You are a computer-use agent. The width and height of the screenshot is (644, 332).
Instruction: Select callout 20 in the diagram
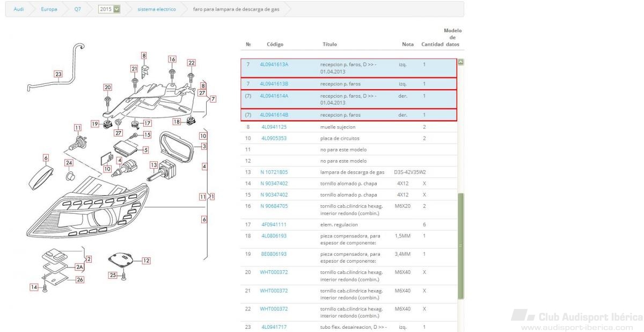[107, 87]
